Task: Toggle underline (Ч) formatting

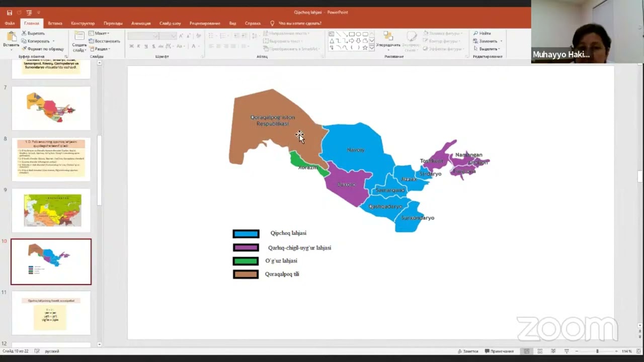Action: (146, 46)
